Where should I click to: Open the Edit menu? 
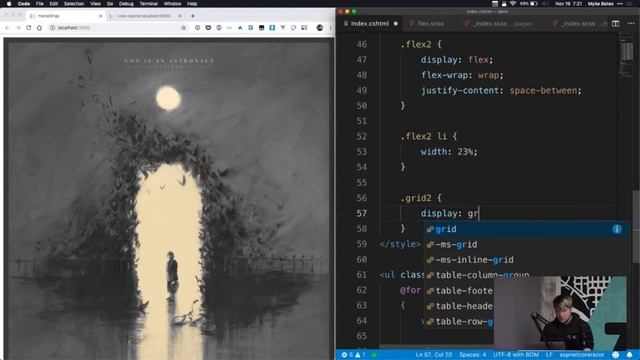(54, 4)
